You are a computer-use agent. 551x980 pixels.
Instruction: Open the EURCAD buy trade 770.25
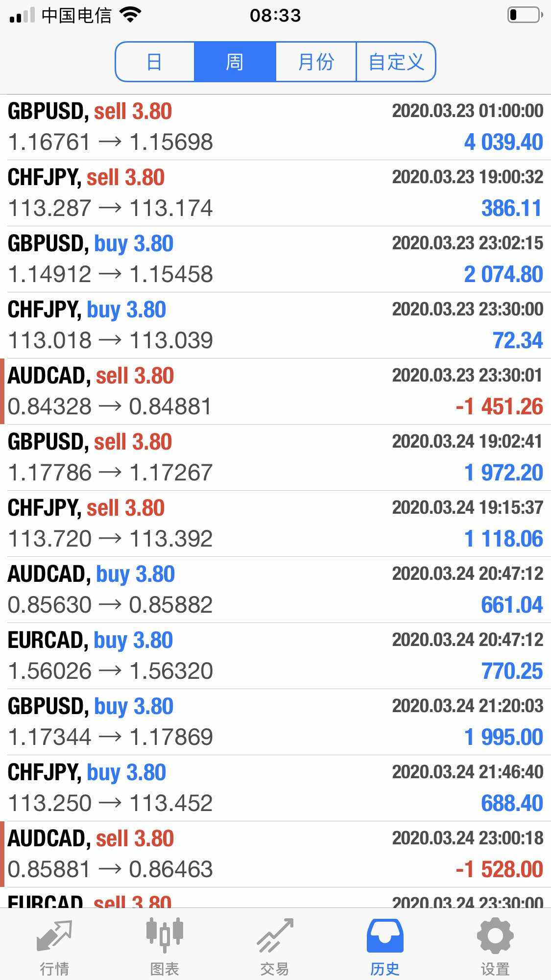click(x=275, y=656)
